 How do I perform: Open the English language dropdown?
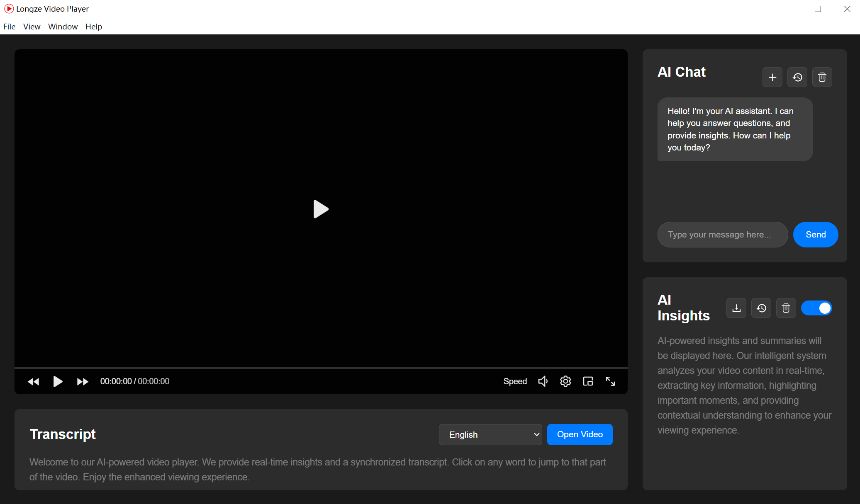pos(490,434)
